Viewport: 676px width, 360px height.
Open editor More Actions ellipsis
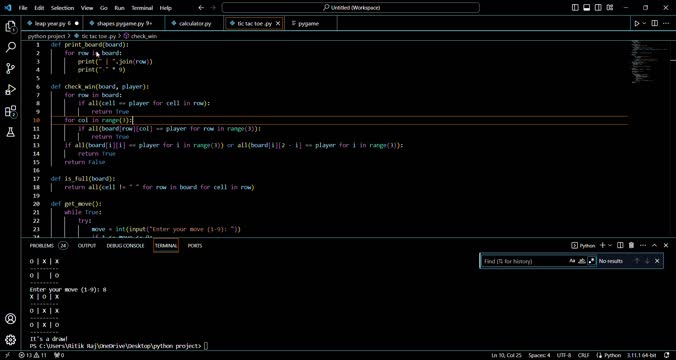click(666, 23)
